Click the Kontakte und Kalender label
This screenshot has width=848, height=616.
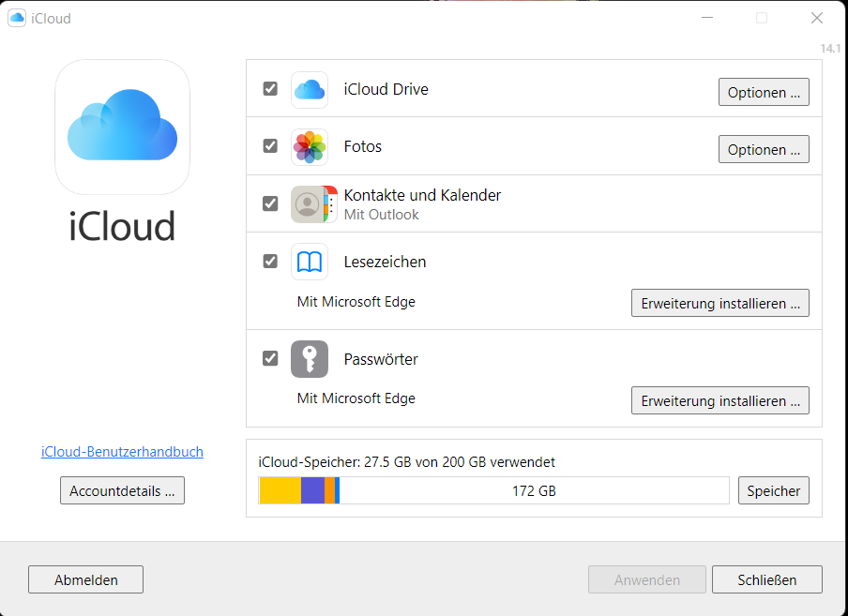(422, 195)
